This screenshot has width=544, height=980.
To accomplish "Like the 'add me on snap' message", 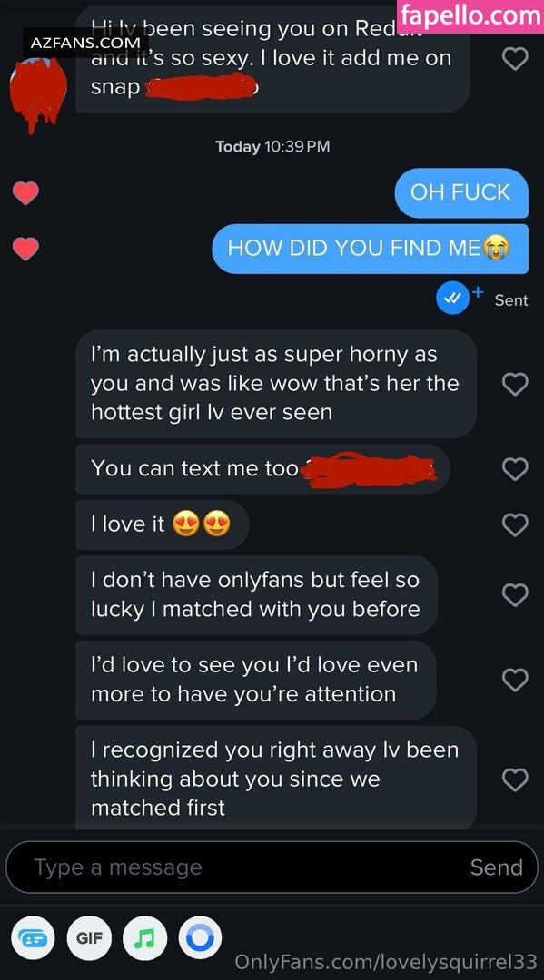I will tap(515, 59).
